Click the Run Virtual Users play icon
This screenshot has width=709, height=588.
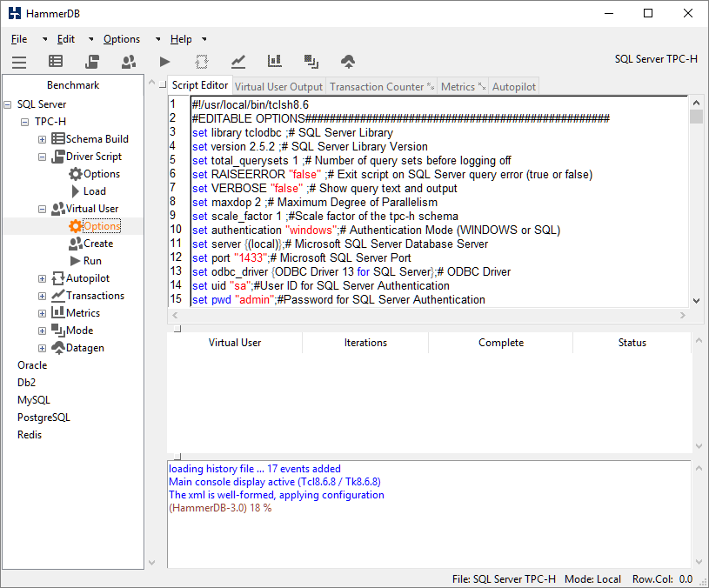[x=165, y=61]
